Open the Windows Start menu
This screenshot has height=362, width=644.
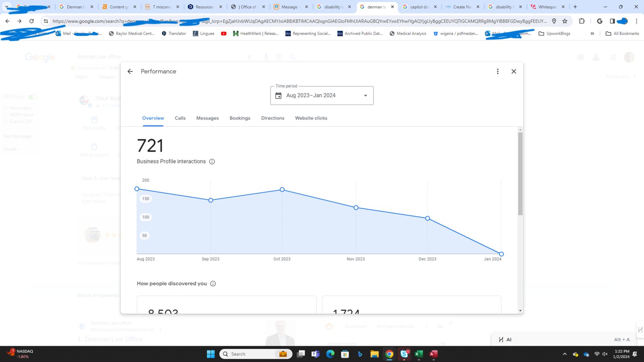(x=211, y=354)
